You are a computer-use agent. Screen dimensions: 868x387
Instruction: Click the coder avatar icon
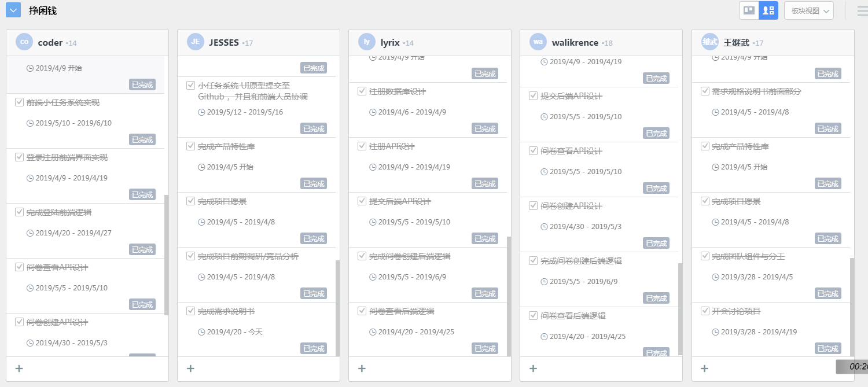coord(24,42)
